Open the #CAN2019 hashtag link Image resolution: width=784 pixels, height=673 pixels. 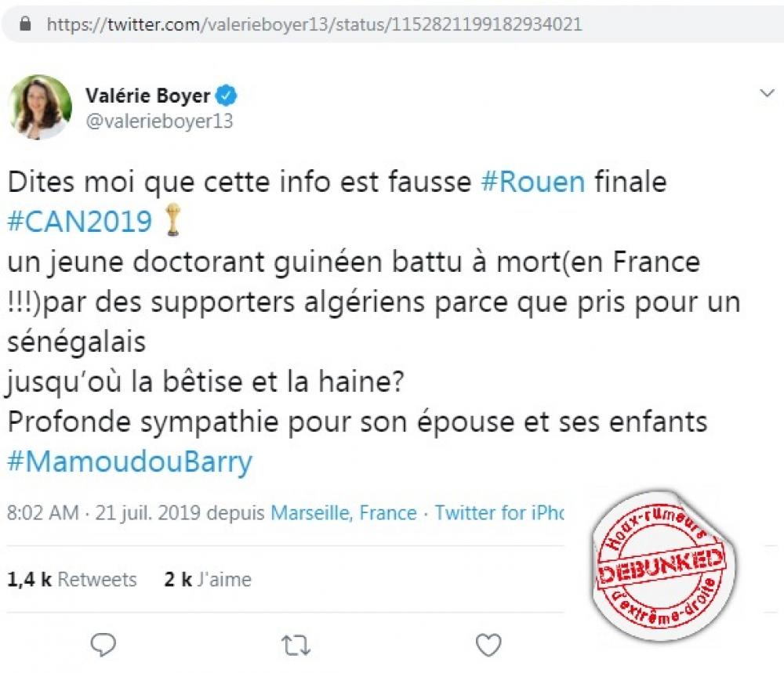(x=79, y=222)
